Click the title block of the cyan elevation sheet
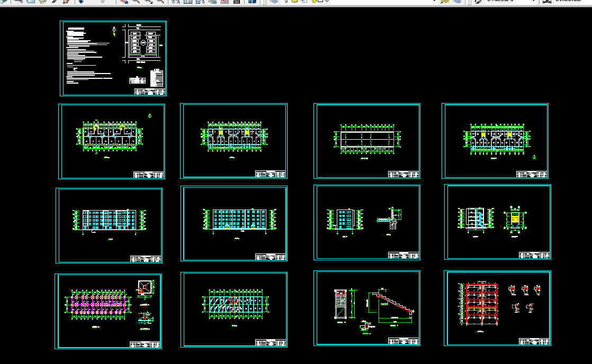This screenshot has width=592, height=364. pyautogui.click(x=271, y=257)
